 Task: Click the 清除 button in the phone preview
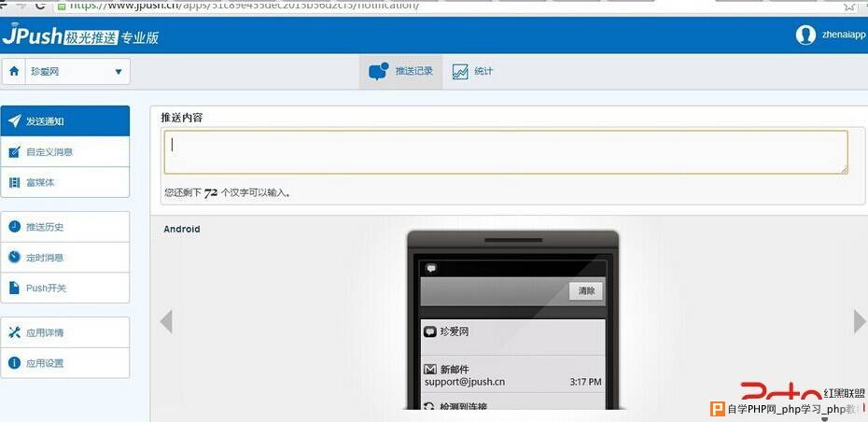(586, 291)
